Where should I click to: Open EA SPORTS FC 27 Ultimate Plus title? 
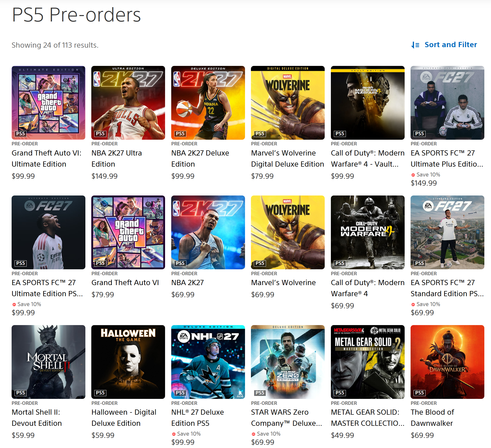pos(447,158)
